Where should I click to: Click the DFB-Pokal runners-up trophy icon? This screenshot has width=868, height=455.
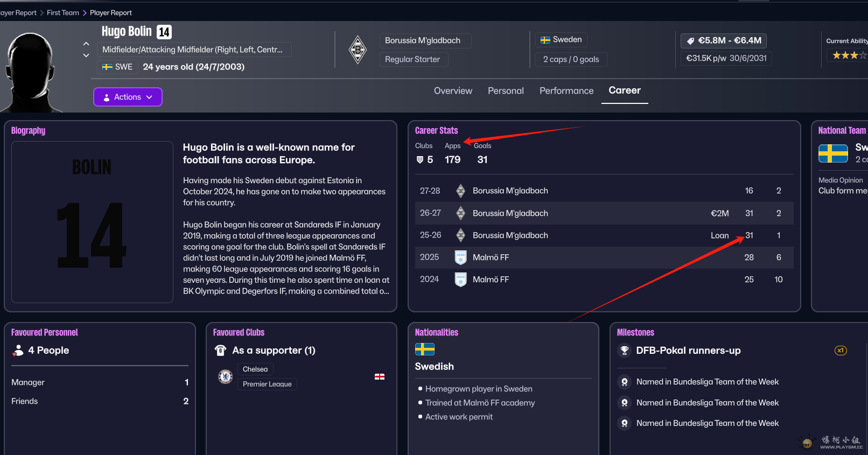pyautogui.click(x=625, y=351)
